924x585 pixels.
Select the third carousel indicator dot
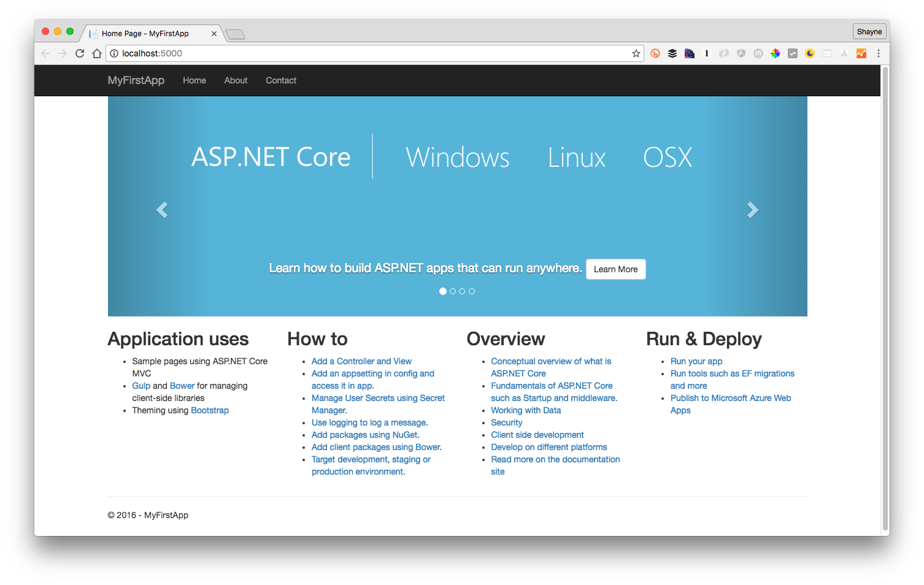pyautogui.click(x=462, y=291)
